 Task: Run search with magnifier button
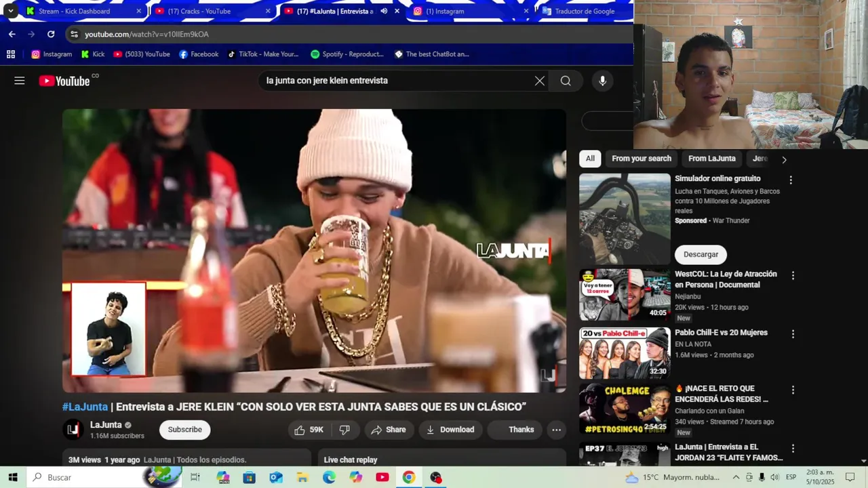[566, 81]
